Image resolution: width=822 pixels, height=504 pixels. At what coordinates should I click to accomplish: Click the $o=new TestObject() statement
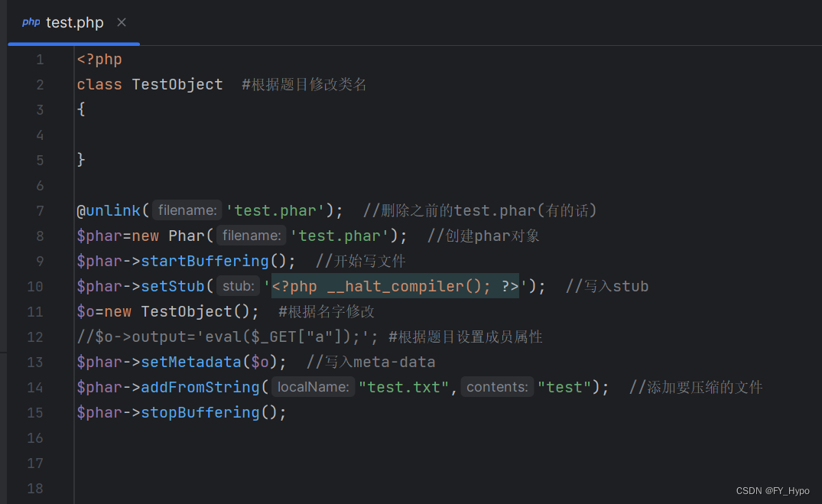pyautogui.click(x=167, y=311)
